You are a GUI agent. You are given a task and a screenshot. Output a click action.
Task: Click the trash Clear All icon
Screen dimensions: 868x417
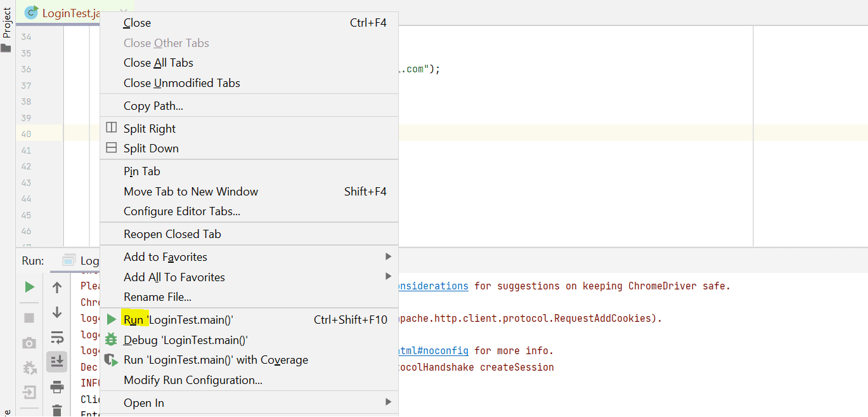[x=57, y=409]
